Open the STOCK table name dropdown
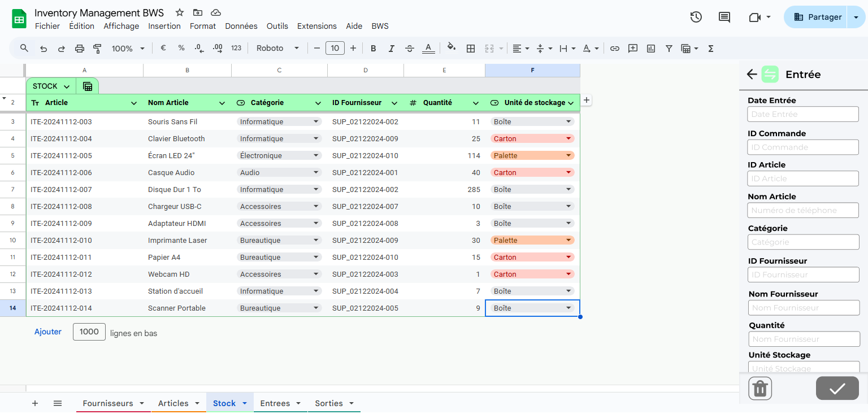This screenshot has height=414, width=868. click(x=67, y=87)
